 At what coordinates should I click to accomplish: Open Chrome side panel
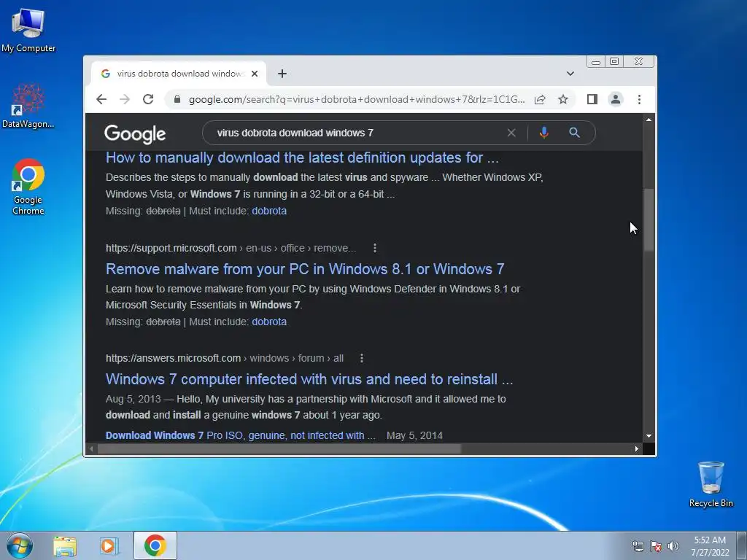[592, 99]
